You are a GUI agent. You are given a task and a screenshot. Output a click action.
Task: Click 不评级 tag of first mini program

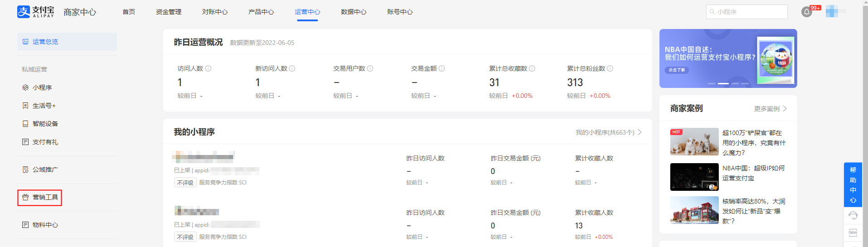pos(185,183)
